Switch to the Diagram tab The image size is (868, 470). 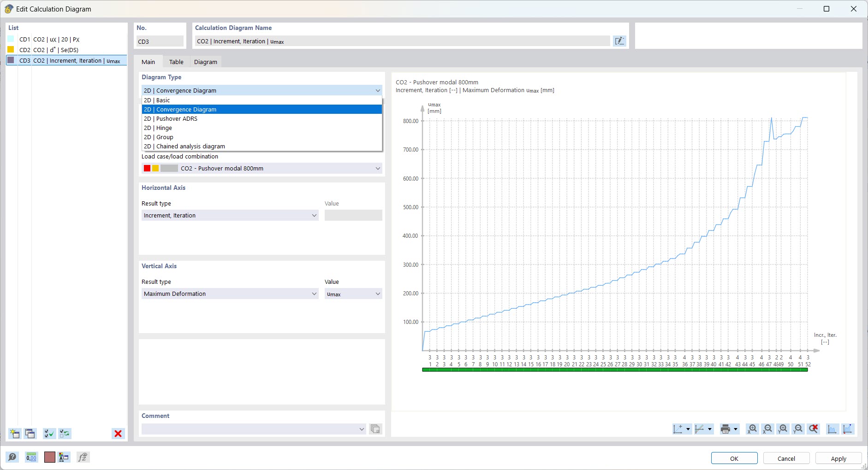point(205,62)
